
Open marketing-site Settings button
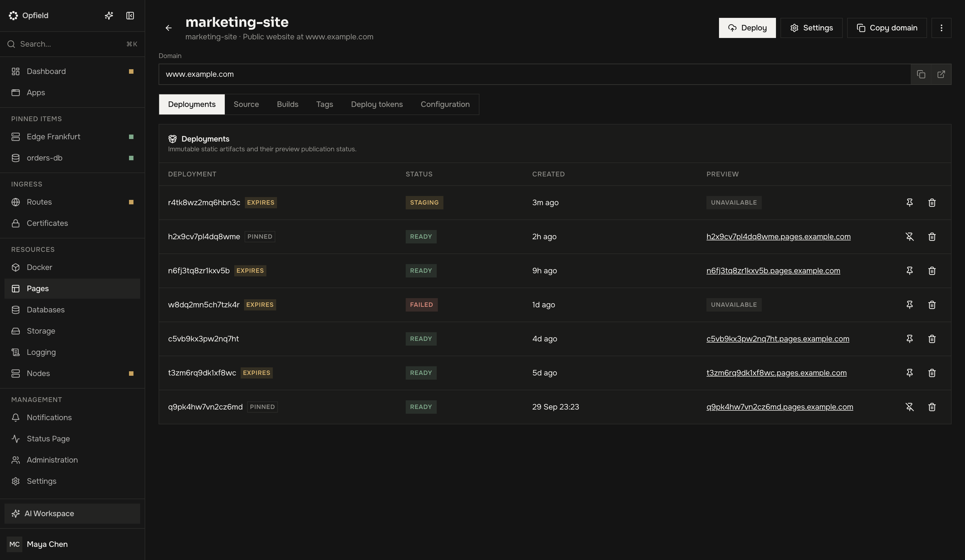pyautogui.click(x=811, y=28)
